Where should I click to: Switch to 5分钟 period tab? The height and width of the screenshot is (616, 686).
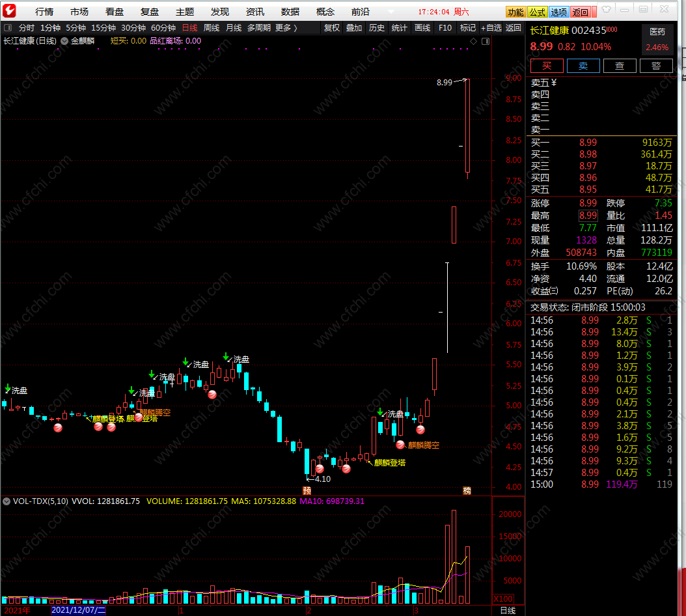point(75,28)
